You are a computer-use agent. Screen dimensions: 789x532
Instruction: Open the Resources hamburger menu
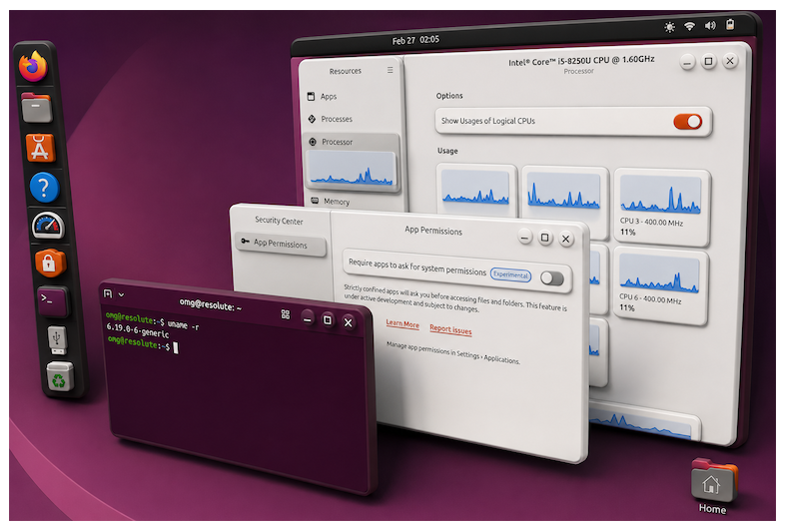pos(390,70)
